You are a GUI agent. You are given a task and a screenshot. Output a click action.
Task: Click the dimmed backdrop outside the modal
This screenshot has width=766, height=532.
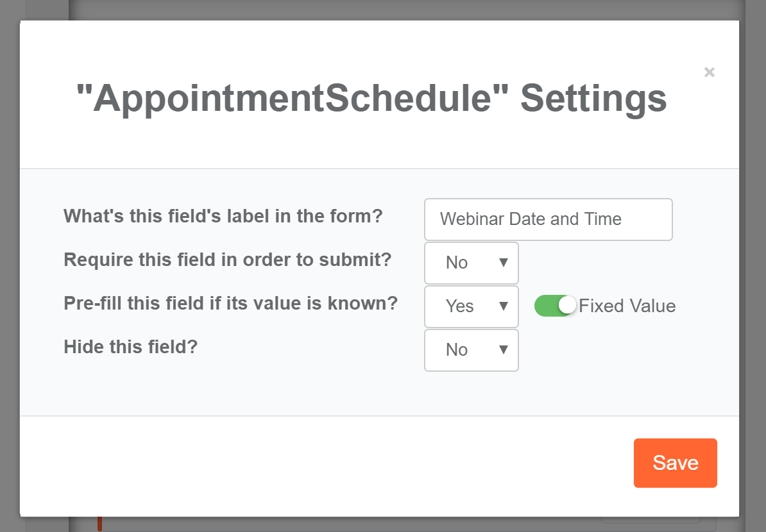[x=10, y=256]
